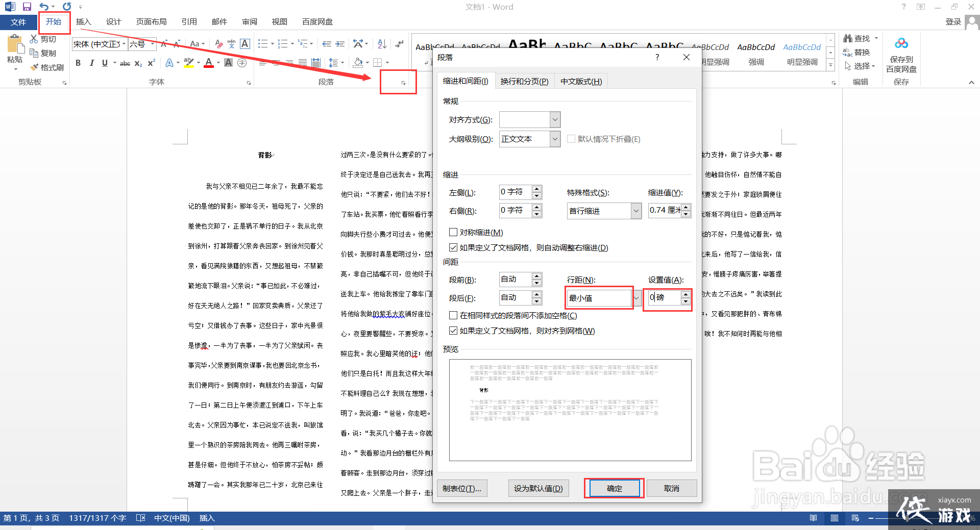Image resolution: width=980 pixels, height=530 pixels.
Task: Open the font name 宋体 dropdown
Action: point(124,44)
